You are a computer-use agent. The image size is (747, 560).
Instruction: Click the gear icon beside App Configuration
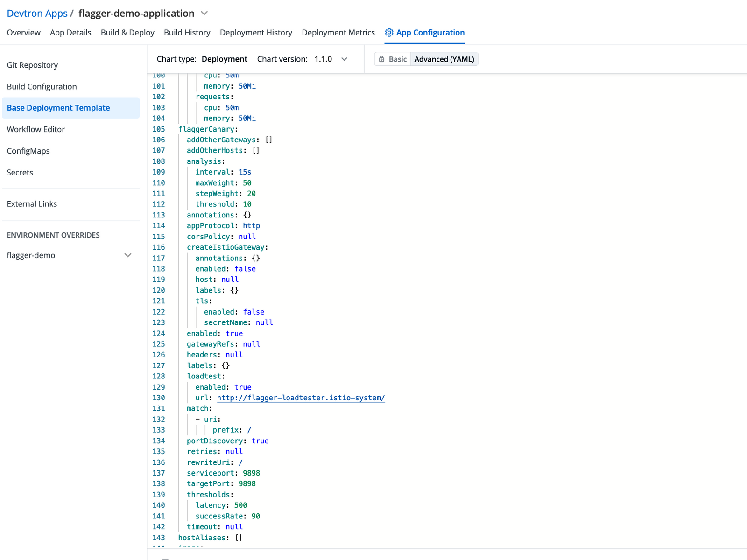click(x=389, y=32)
